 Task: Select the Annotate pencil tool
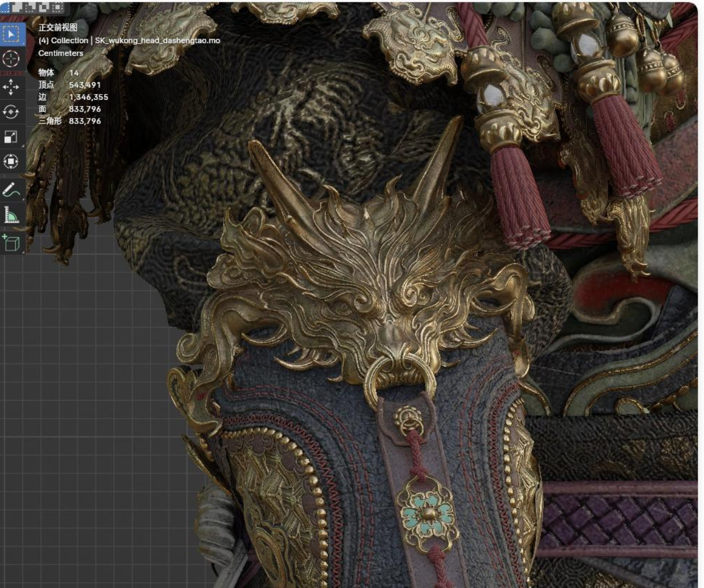11,189
